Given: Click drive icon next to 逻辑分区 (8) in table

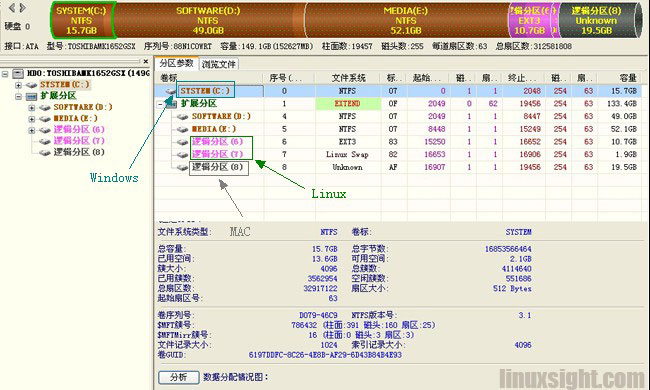Looking at the screenshot, I should tap(182, 167).
